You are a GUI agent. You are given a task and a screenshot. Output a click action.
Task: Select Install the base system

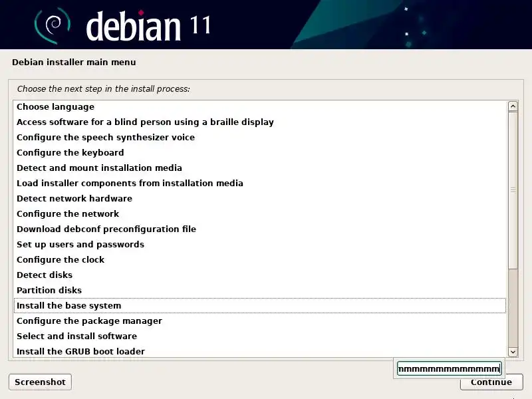(x=260, y=305)
